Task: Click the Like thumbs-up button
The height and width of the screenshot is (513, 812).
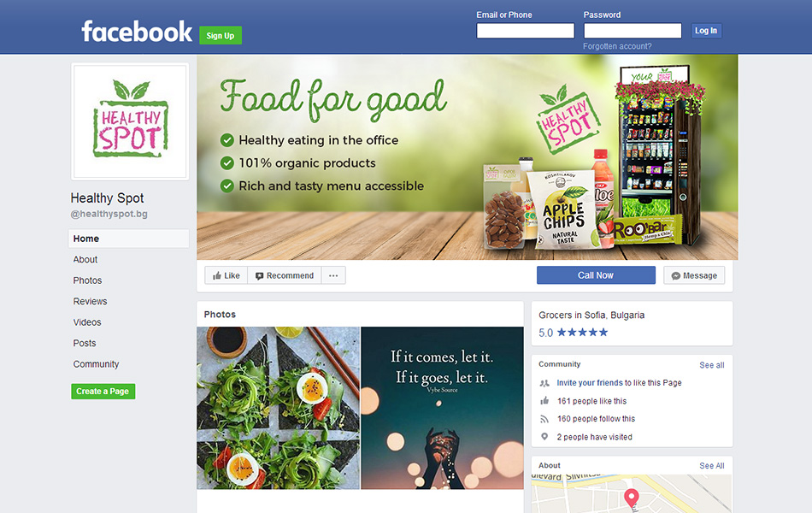Action: pos(227,275)
